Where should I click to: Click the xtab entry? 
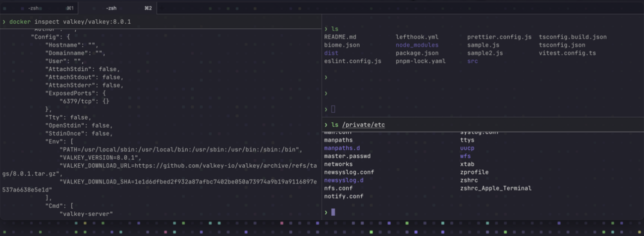pyautogui.click(x=467, y=164)
